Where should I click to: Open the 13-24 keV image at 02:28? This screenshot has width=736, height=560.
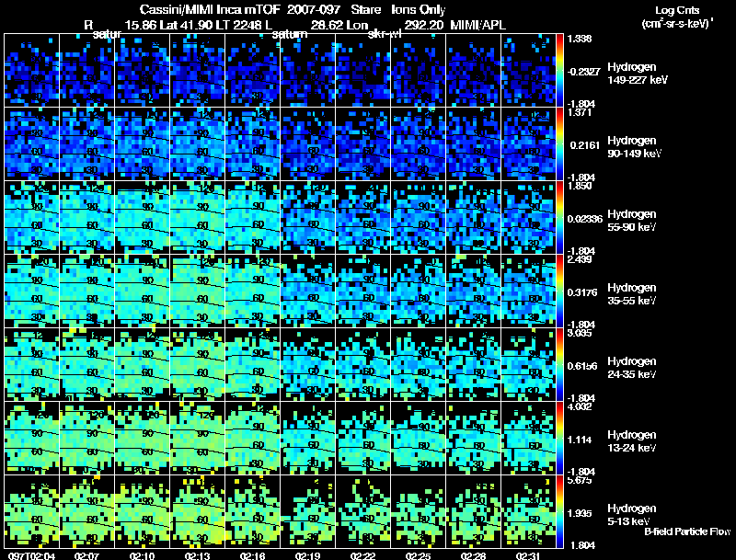click(473, 439)
